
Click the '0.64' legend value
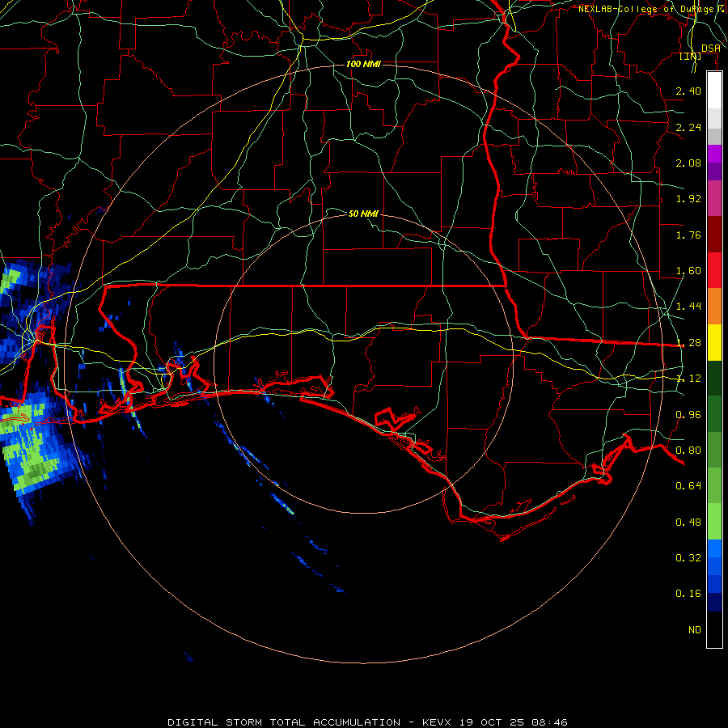(688, 486)
